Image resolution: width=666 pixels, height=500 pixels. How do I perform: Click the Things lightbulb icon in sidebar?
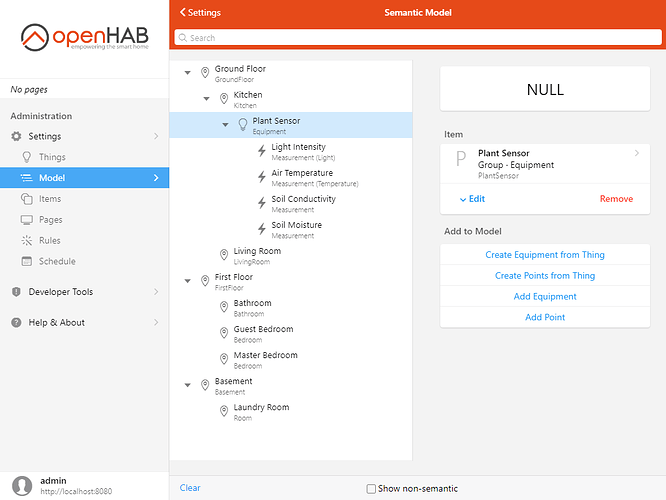[27, 157]
